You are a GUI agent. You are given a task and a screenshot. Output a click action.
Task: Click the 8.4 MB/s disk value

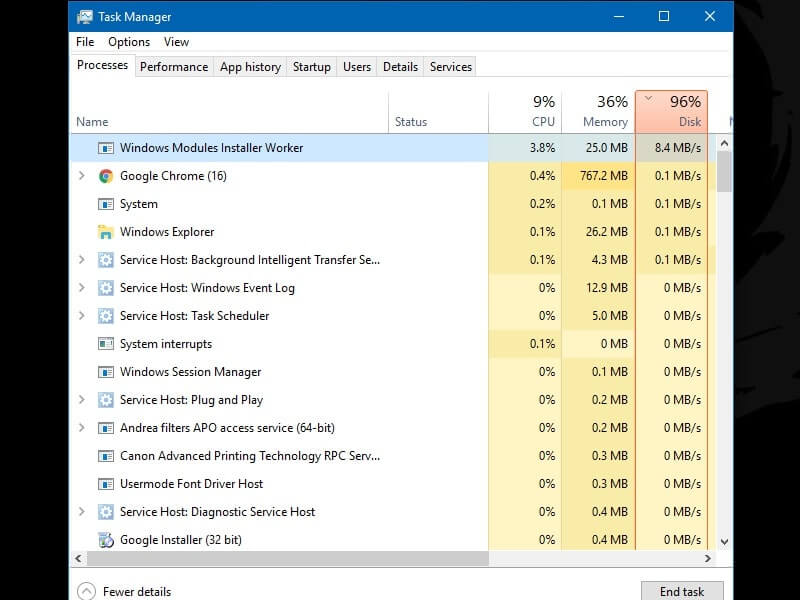click(678, 148)
